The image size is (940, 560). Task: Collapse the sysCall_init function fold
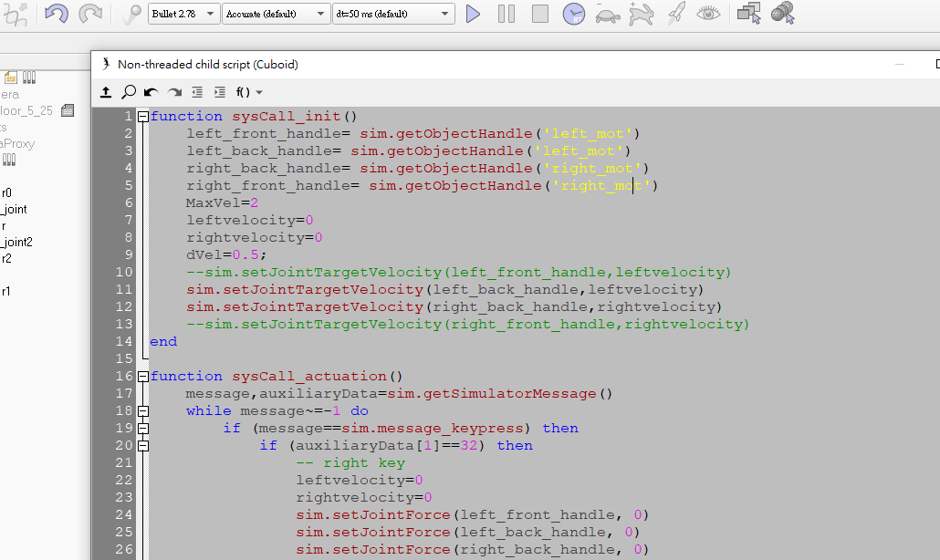point(142,117)
